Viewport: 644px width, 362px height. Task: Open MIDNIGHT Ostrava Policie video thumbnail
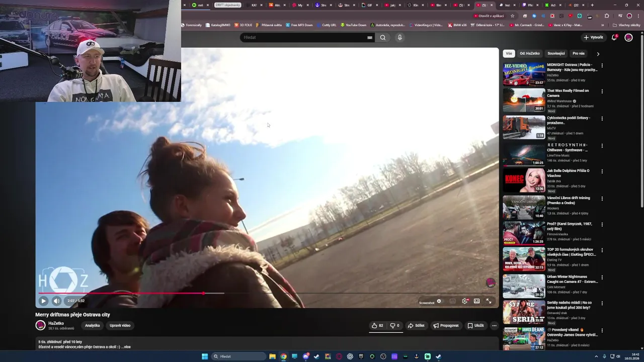(524, 74)
